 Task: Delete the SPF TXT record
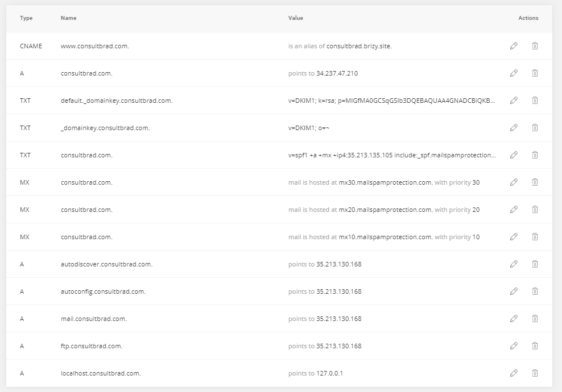coord(535,155)
